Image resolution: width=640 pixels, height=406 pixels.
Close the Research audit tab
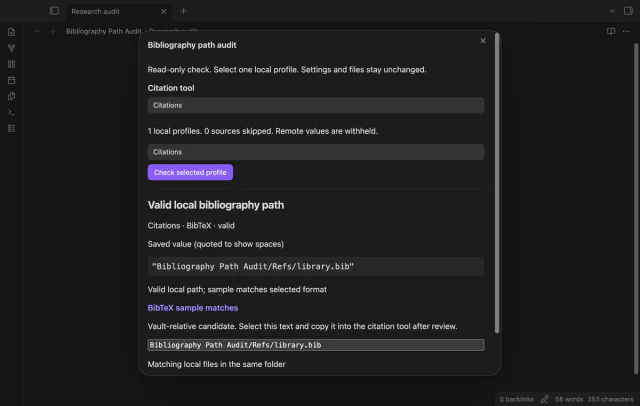(164, 11)
